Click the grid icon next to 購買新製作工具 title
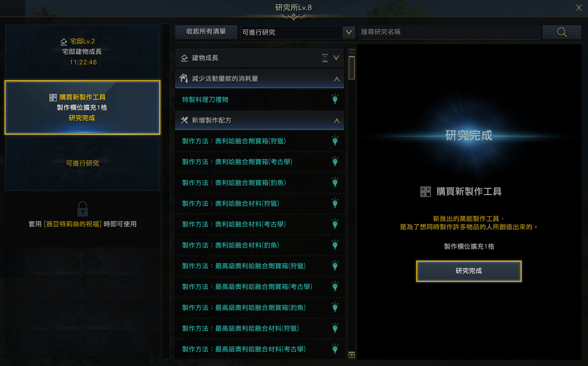This screenshot has height=366, width=588. [425, 191]
